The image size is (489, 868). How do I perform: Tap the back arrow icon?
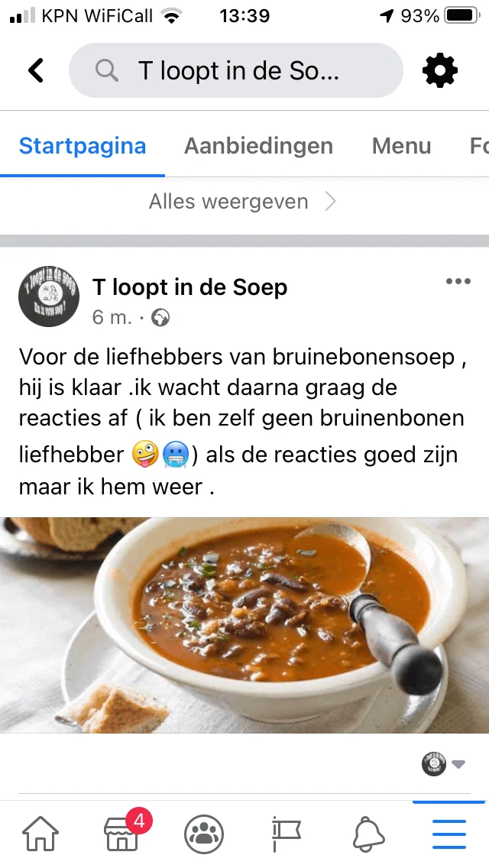tap(36, 70)
